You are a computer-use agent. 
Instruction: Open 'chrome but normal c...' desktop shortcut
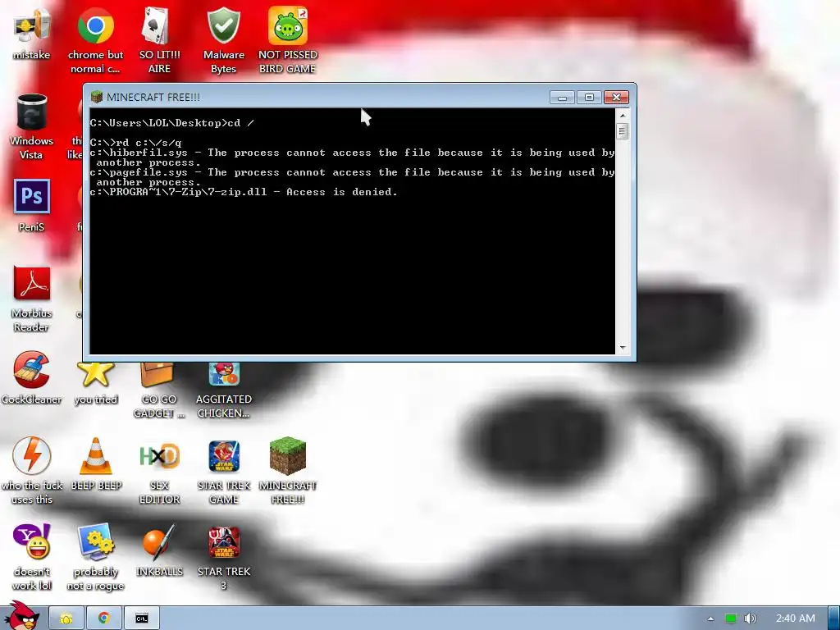click(x=95, y=40)
